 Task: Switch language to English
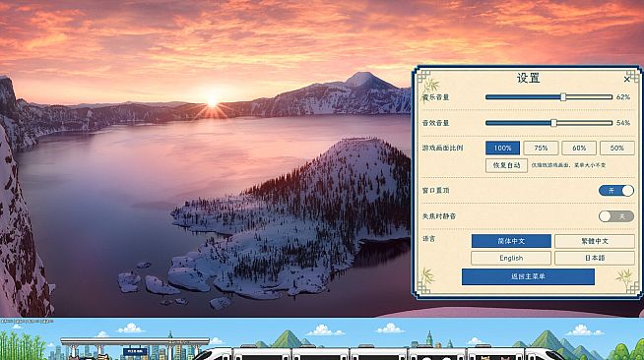point(511,258)
